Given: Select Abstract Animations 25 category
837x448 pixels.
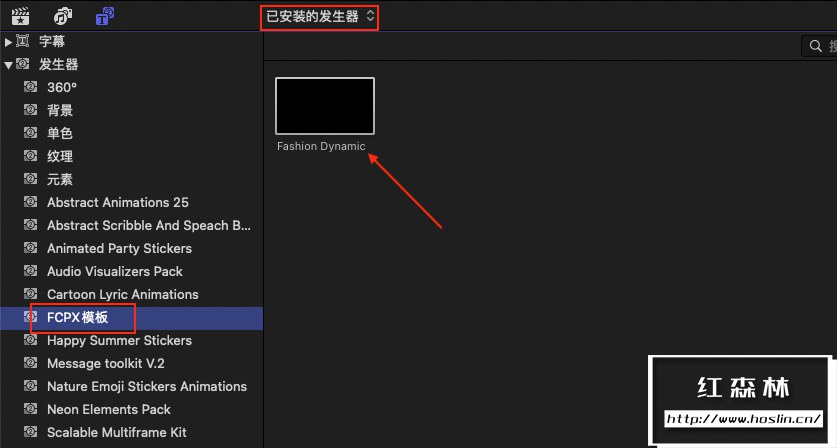Looking at the screenshot, I should (131, 202).
